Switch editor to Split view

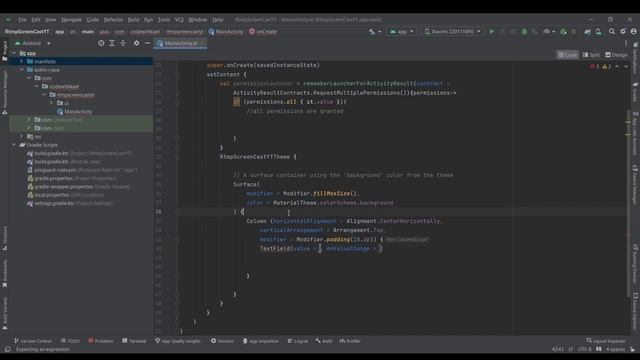591,55
